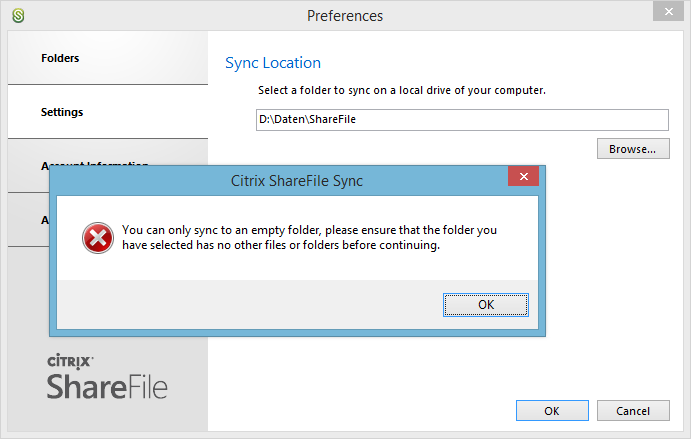Close the Citrix ShareFile Sync error dialog
The height and width of the screenshot is (439, 691).
(x=524, y=176)
